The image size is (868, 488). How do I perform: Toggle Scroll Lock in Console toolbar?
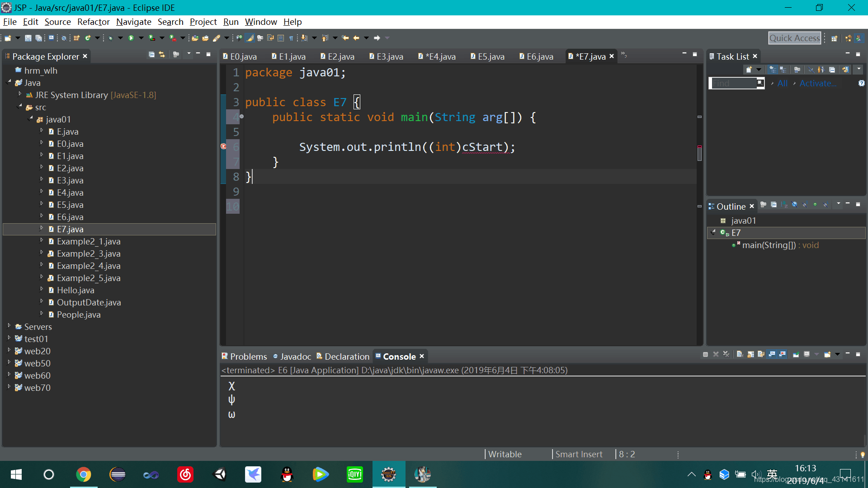[x=750, y=354]
